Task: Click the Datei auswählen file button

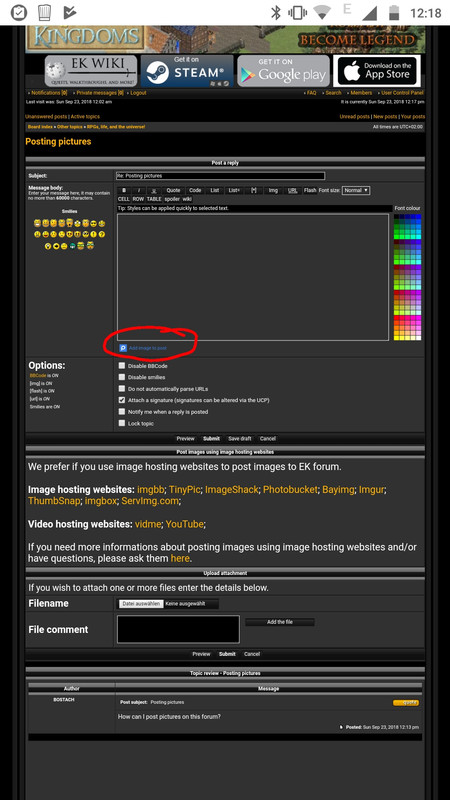Action: [141, 604]
